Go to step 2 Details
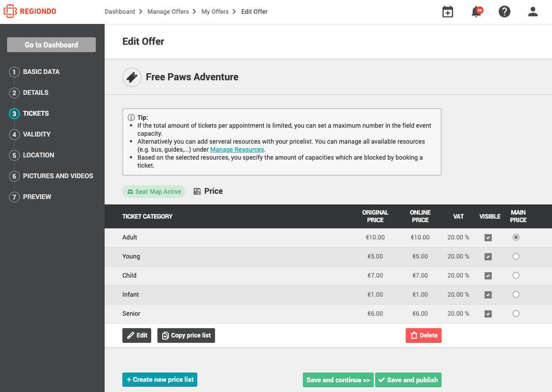This screenshot has width=552, height=392. click(x=29, y=93)
